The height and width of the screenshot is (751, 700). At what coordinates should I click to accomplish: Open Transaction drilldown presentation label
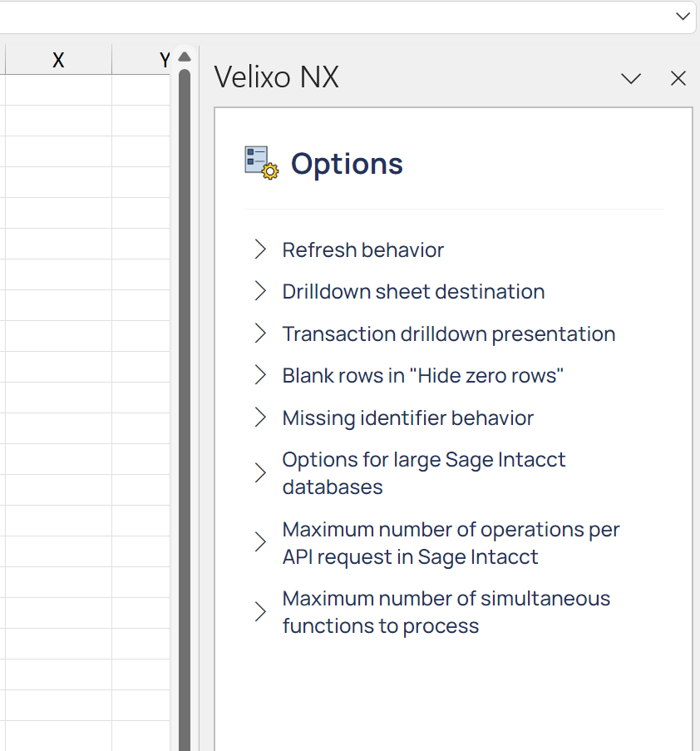tap(449, 334)
